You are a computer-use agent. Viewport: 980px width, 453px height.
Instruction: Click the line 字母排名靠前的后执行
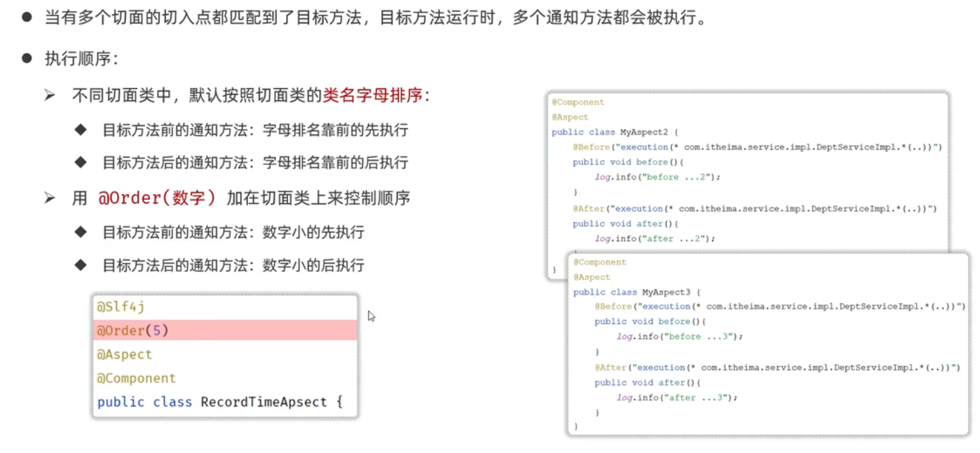[x=254, y=163]
